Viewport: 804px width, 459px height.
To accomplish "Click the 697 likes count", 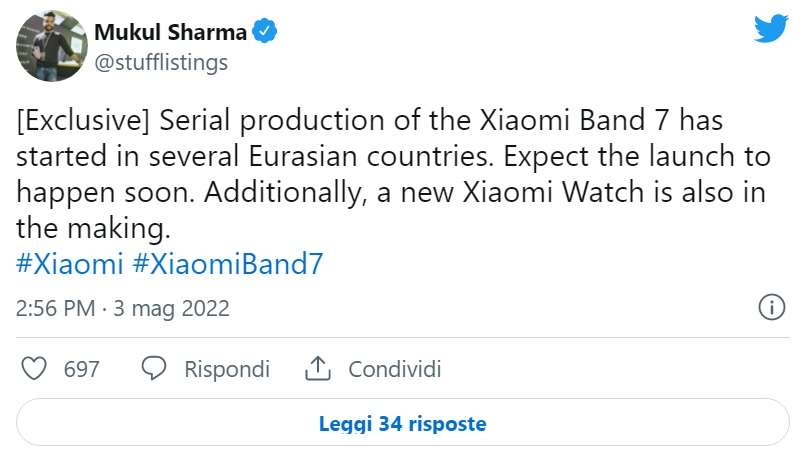I will click(x=81, y=369).
